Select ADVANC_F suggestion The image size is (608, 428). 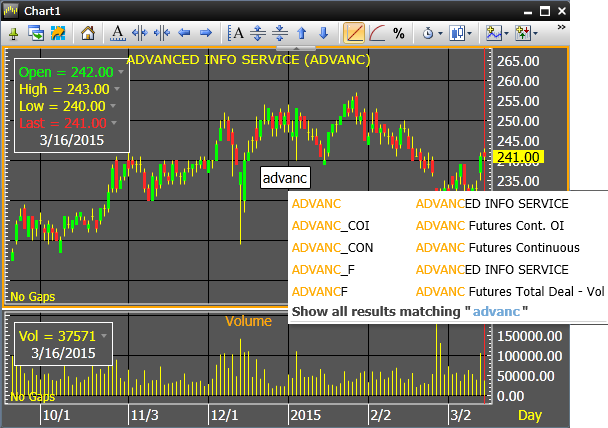(323, 270)
